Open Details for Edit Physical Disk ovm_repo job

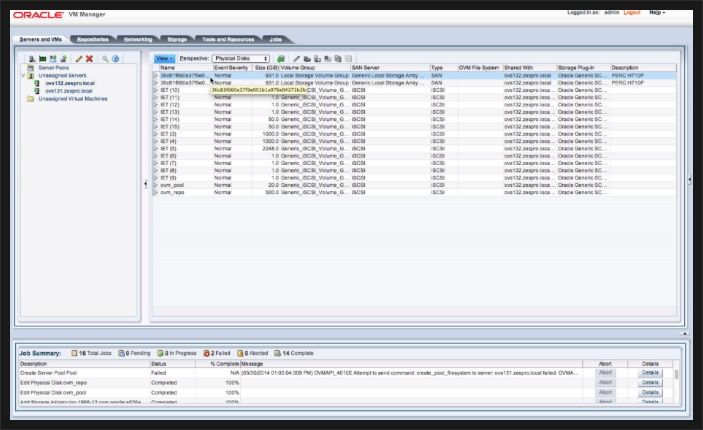650,383
